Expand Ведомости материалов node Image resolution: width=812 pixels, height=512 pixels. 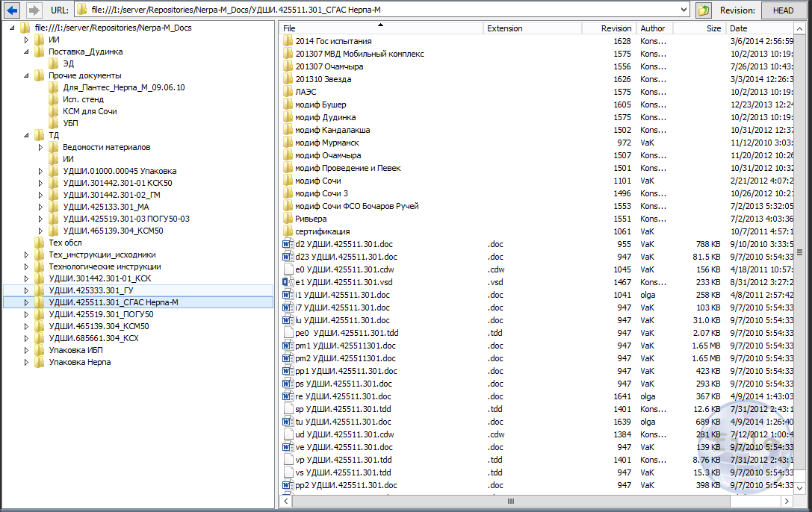click(x=40, y=147)
